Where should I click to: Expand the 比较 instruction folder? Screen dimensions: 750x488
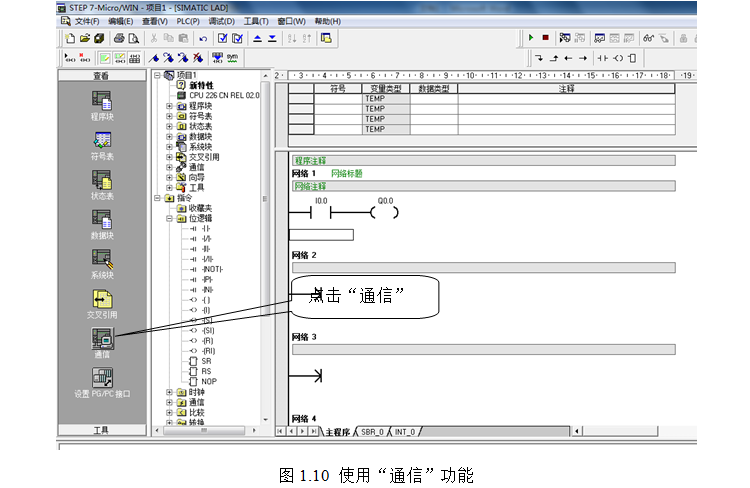coord(169,412)
